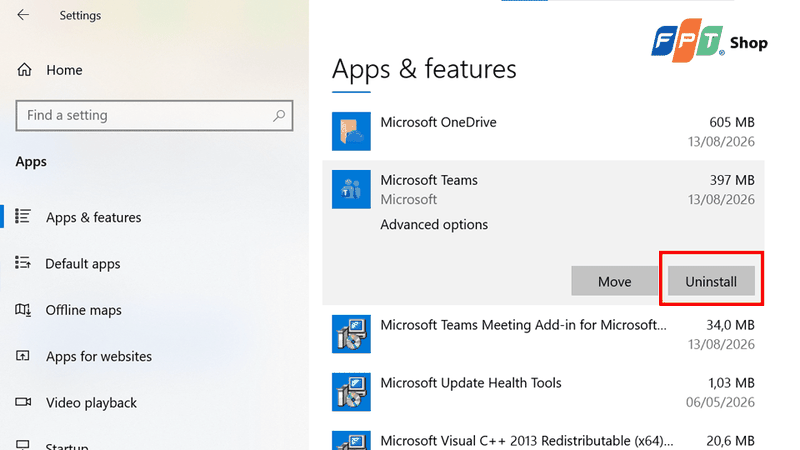This screenshot has height=450, width=800.
Task: Click the Microsoft Teams app icon
Action: (x=351, y=189)
